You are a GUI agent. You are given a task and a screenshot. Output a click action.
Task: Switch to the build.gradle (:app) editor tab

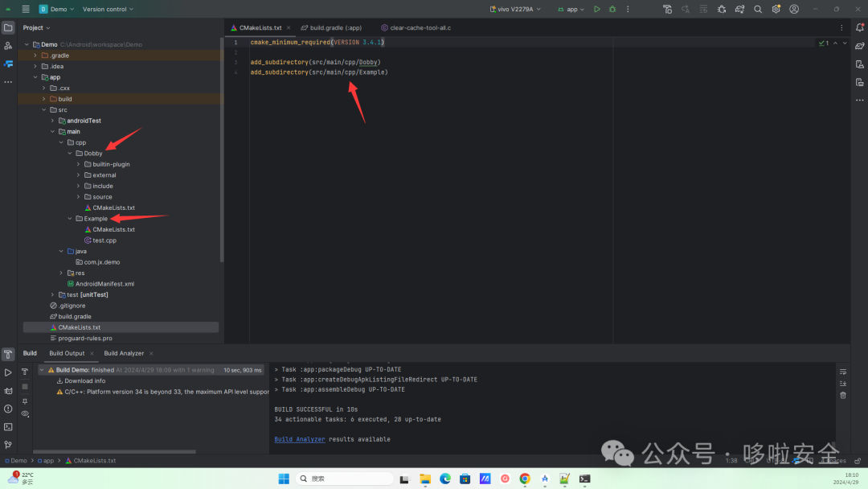coord(331,27)
